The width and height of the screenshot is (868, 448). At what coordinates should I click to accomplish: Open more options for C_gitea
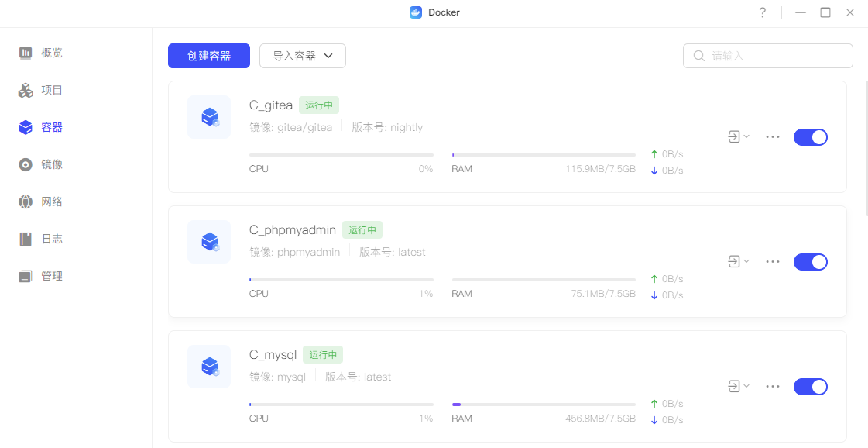coord(773,137)
